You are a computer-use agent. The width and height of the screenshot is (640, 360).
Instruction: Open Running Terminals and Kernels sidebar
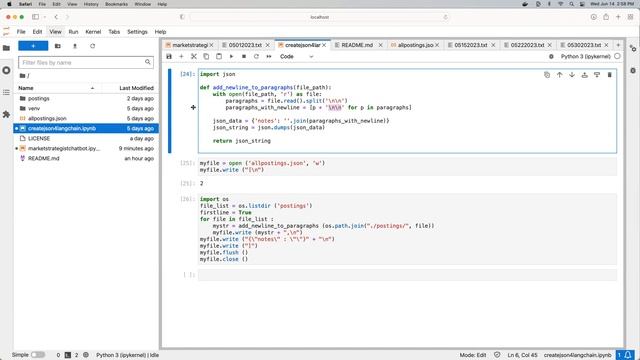pyautogui.click(x=6, y=70)
